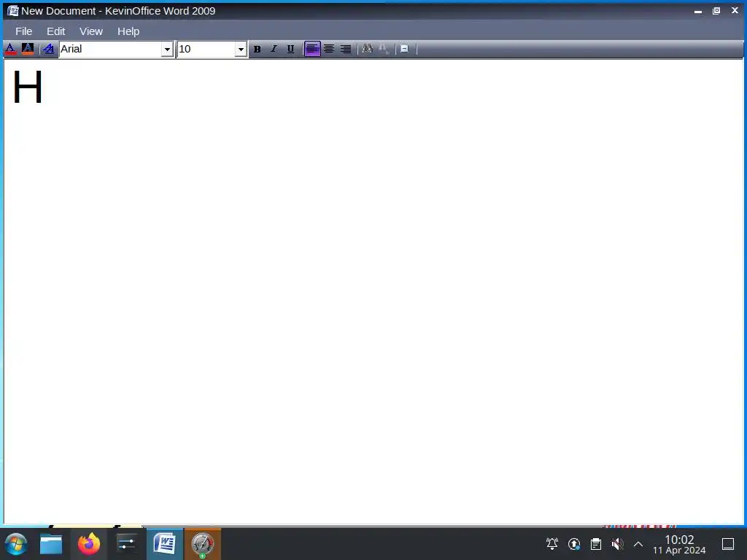Open the File menu
Screen dimensions: 747x560
pyautogui.click(x=24, y=31)
